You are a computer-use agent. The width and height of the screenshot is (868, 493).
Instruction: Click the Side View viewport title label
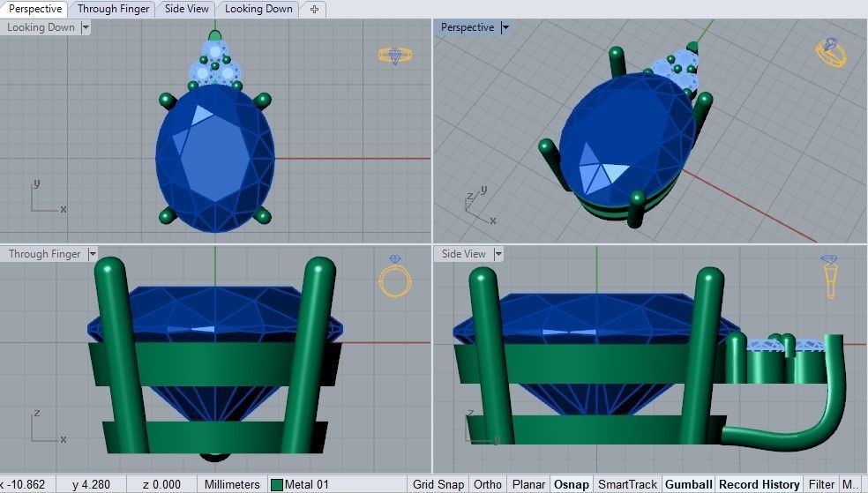(463, 255)
